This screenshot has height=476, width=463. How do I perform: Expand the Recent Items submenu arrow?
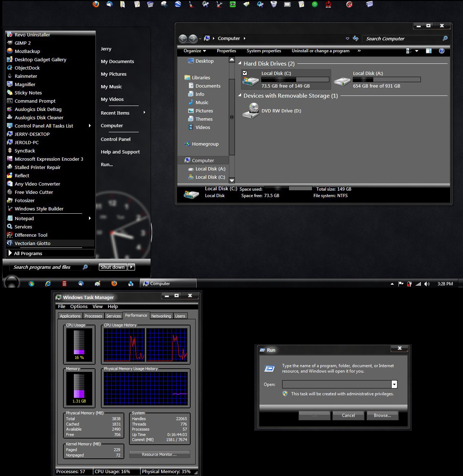tap(144, 112)
